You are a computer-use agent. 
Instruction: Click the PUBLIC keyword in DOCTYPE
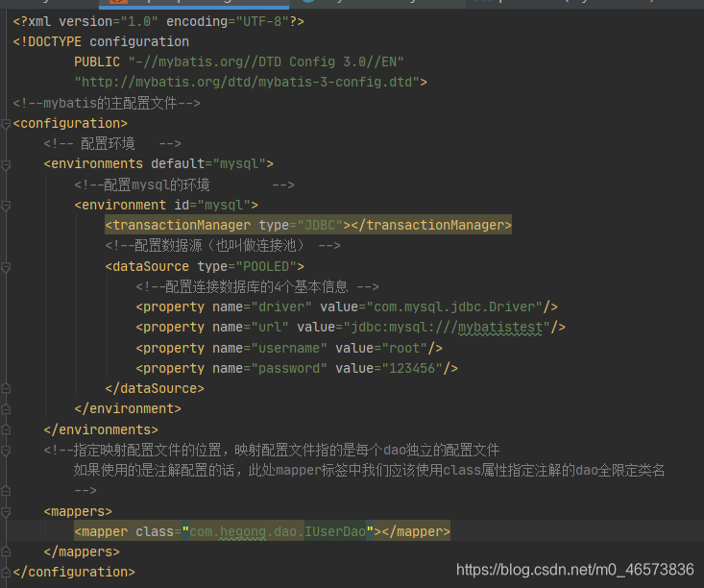pos(97,62)
